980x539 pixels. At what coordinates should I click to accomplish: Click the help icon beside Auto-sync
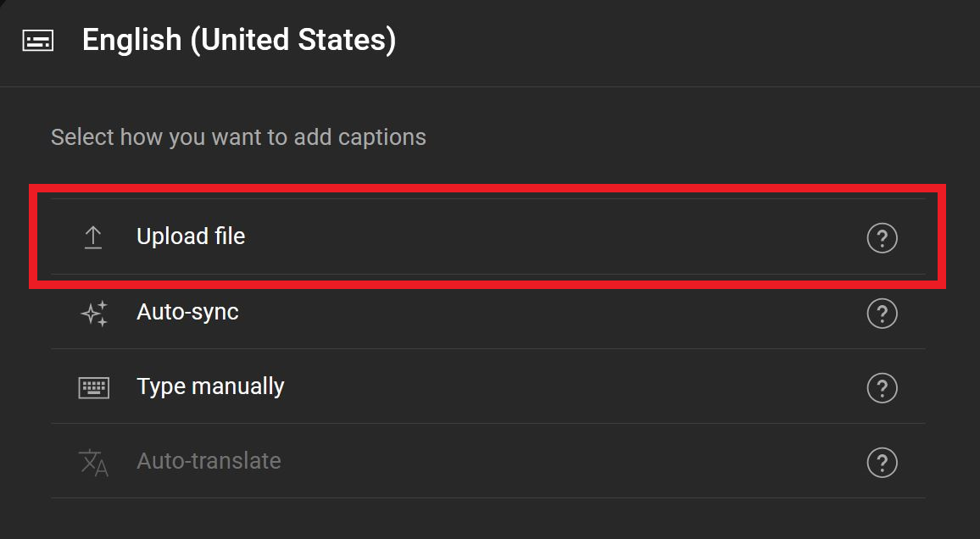(x=882, y=314)
